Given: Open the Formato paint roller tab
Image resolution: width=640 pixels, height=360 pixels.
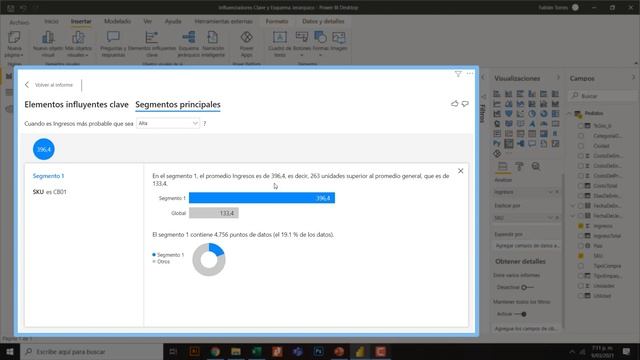Looking at the screenshot, I should tap(519, 166).
